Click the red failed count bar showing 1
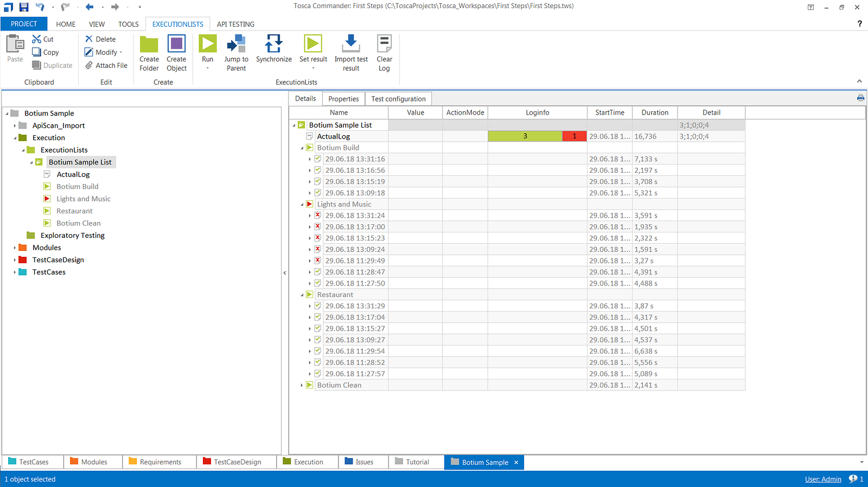868x487 pixels. tap(575, 136)
